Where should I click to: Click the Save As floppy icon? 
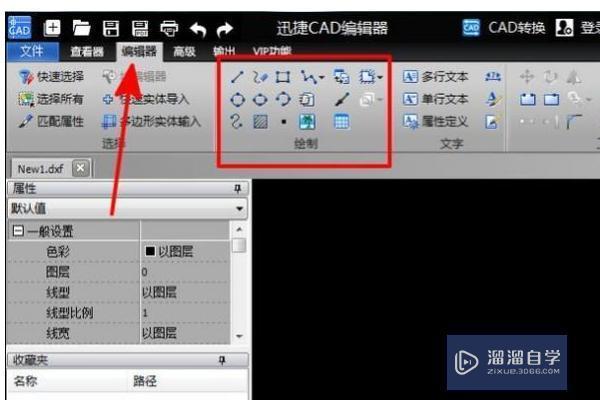pyautogui.click(x=140, y=28)
